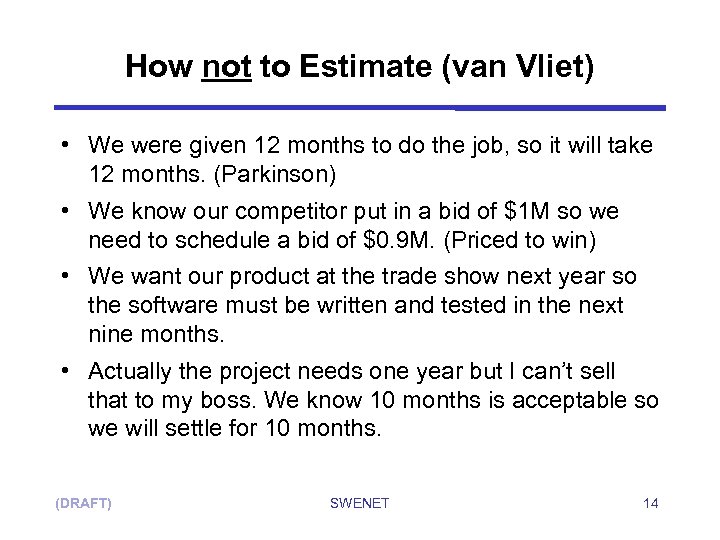Click the "(DRAFT)" footer label
The image size is (720, 540).
83,503
